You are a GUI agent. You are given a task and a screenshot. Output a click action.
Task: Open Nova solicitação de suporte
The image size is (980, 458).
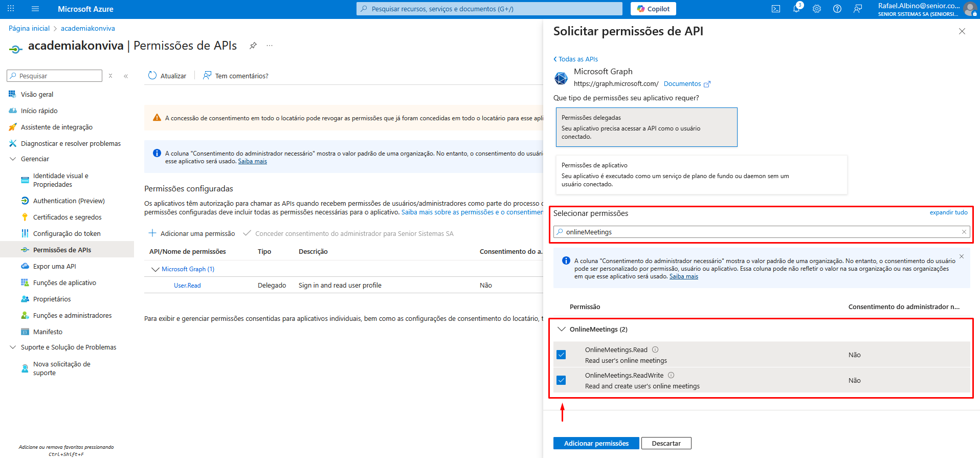61,368
